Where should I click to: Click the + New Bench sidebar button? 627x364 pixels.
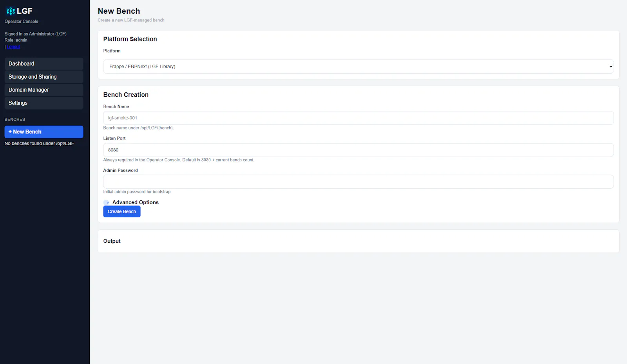[44, 132]
